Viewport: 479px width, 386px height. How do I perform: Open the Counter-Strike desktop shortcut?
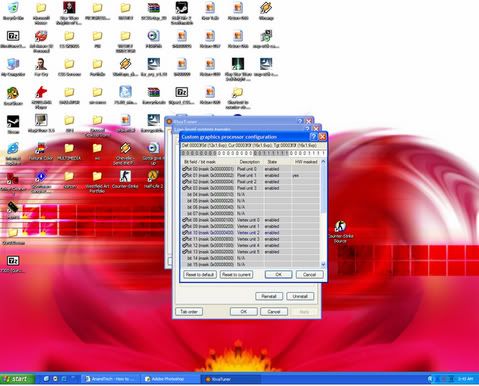point(125,179)
